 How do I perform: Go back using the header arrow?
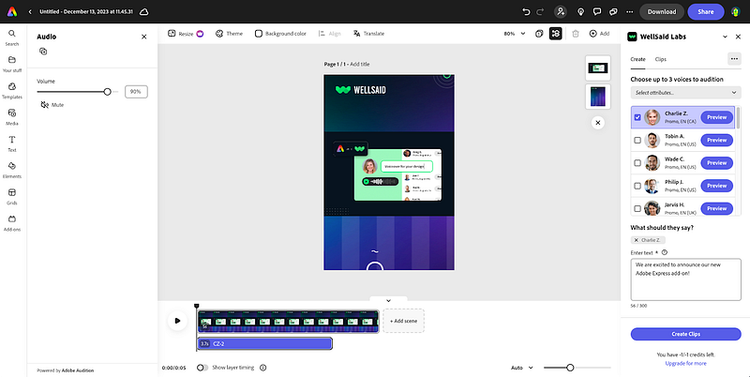(30, 11)
